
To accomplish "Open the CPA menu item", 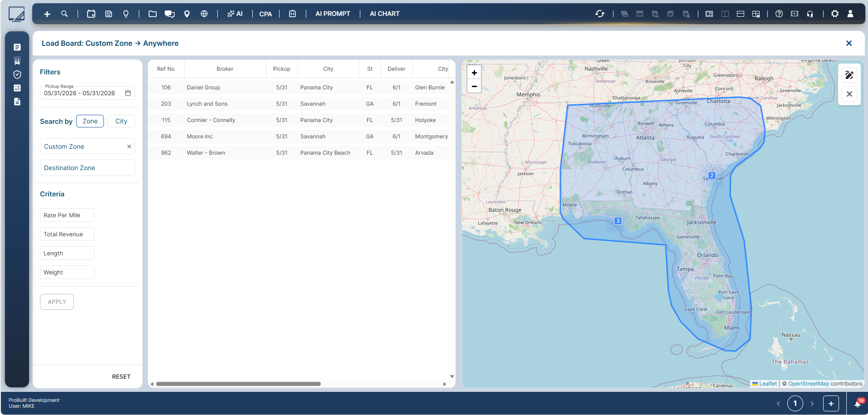I will click(x=265, y=14).
